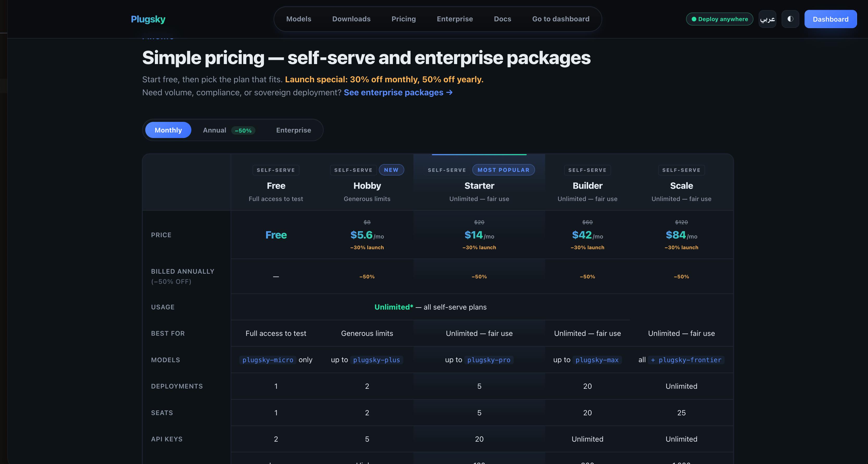The image size is (868, 464).
Task: Click the MOST POPULAR badge
Action: (504, 170)
